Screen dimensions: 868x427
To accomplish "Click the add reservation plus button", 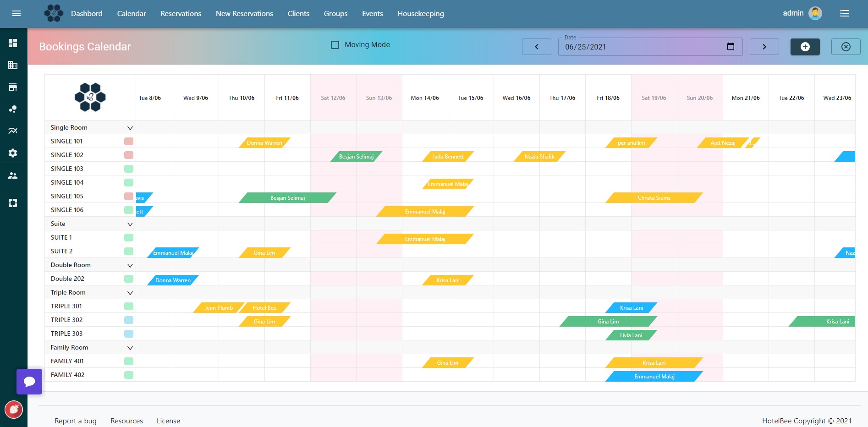I will point(805,46).
